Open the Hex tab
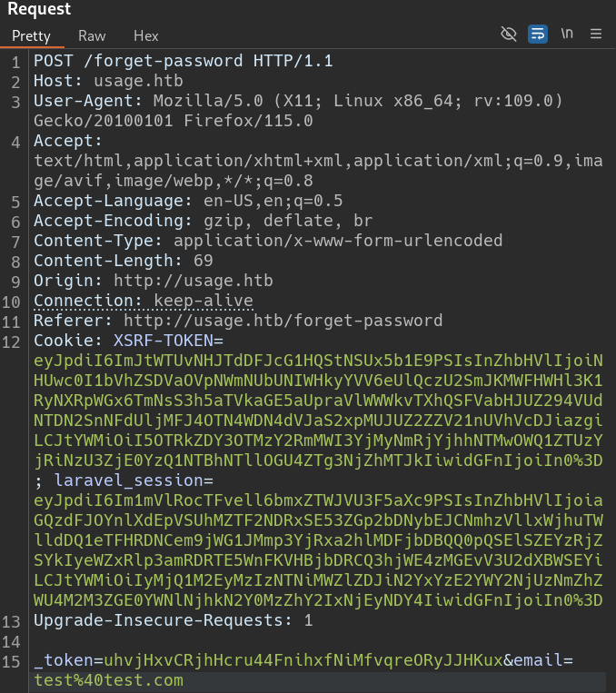Viewport: 616px width, 693px height. pos(145,36)
